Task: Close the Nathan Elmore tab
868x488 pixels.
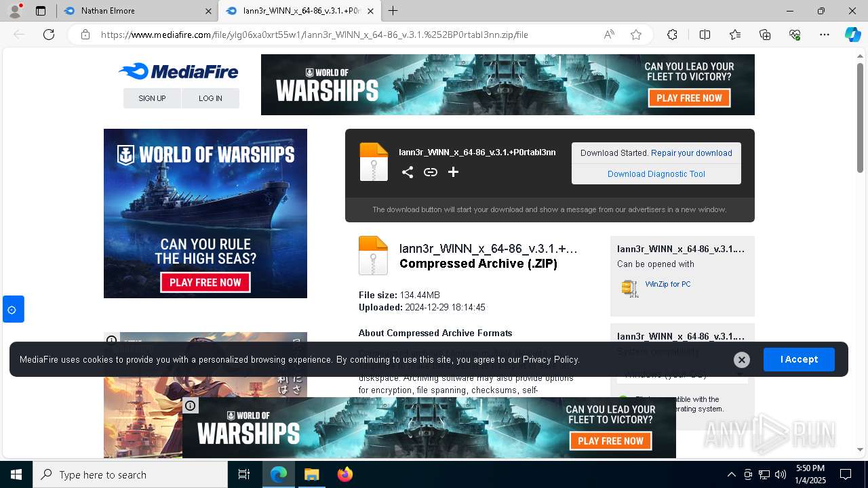Action: coord(208,11)
